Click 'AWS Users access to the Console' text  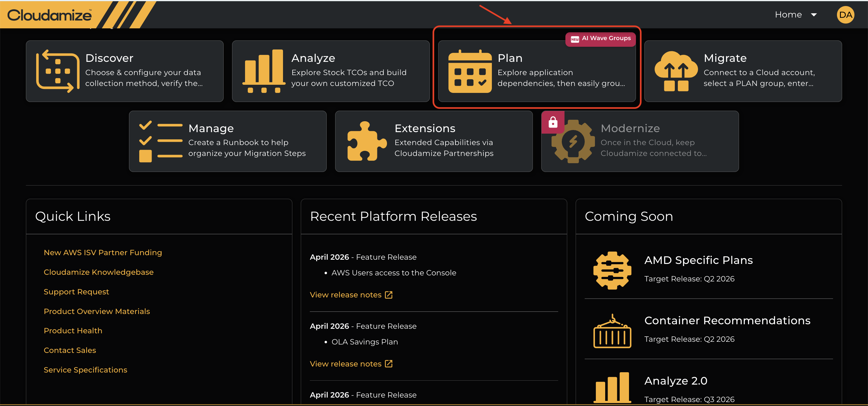tap(394, 273)
